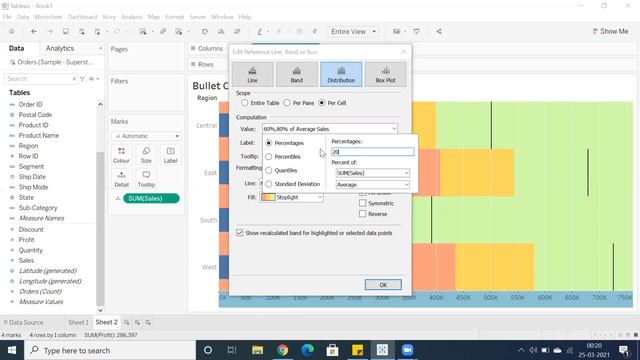This screenshot has height=360, width=640.
Task: Click the Detail card in Marks
Action: click(121, 180)
